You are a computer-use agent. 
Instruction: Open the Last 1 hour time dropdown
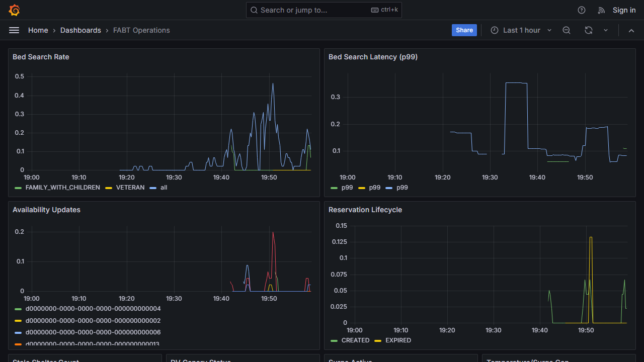click(521, 30)
